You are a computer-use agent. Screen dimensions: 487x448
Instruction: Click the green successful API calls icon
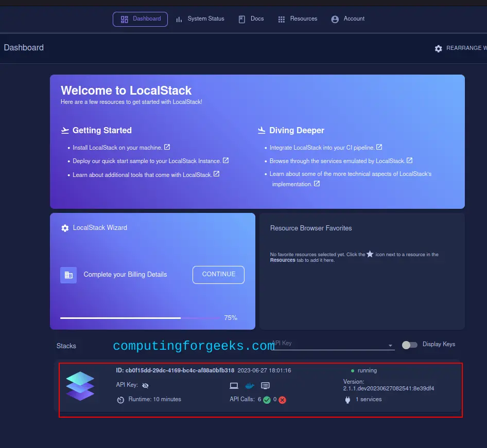(267, 400)
